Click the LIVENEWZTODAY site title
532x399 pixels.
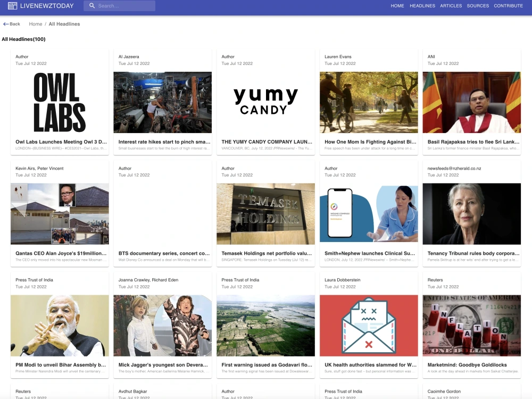tap(47, 6)
